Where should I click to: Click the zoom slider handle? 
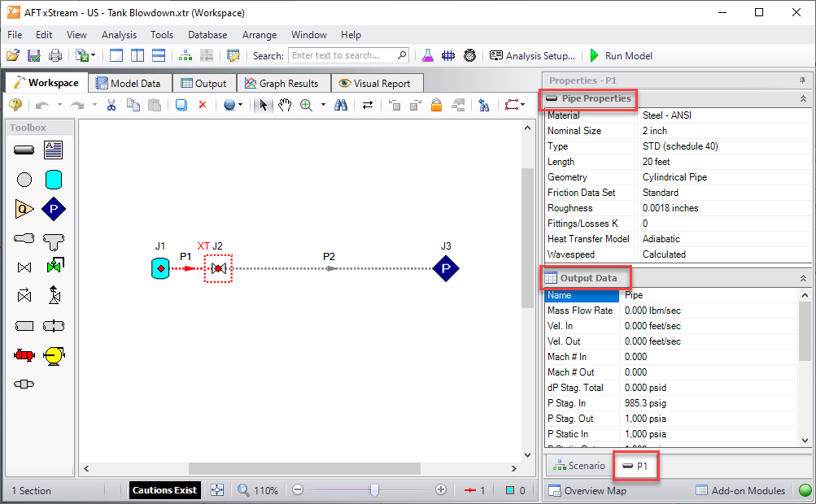click(374, 490)
